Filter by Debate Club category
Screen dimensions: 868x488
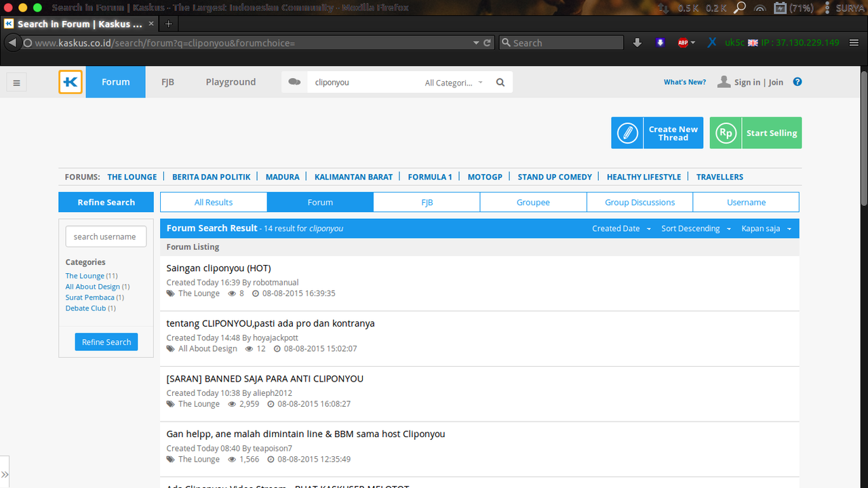[x=86, y=308]
